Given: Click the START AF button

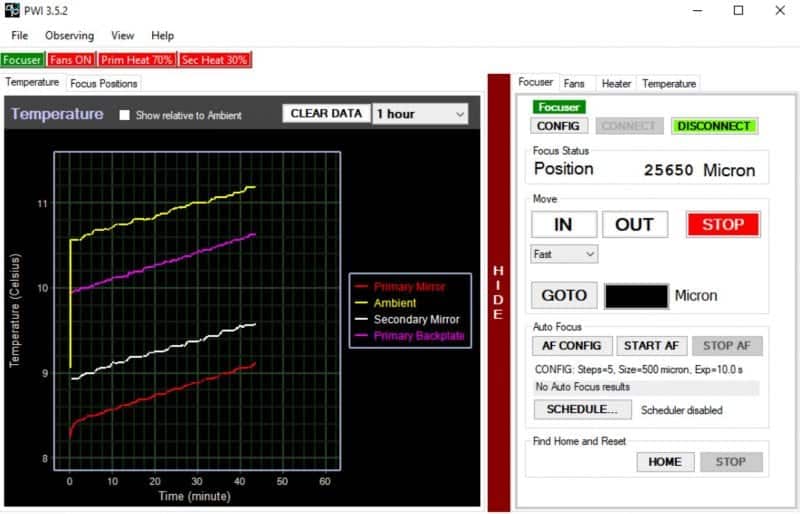Looking at the screenshot, I should pyautogui.click(x=651, y=345).
